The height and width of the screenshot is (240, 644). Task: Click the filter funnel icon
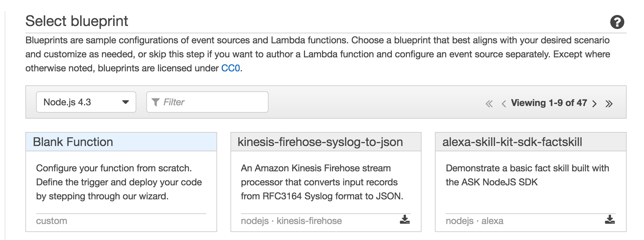pyautogui.click(x=155, y=102)
